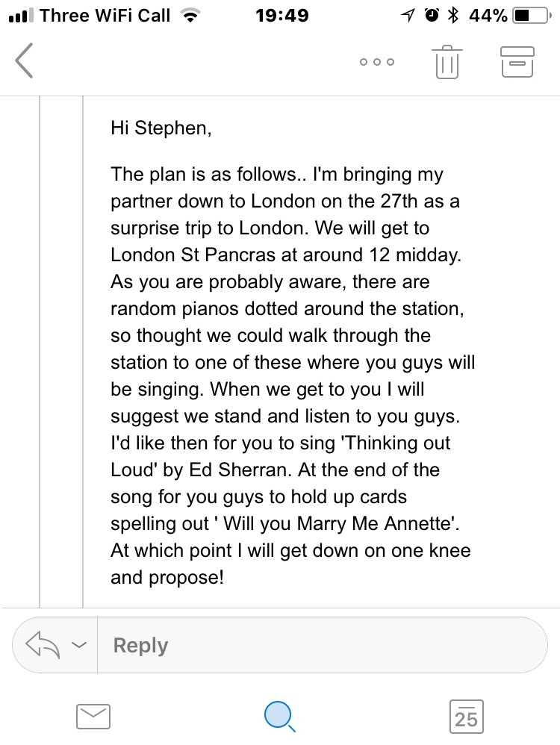Tap the Bluetooth icon in status bar

point(453,16)
